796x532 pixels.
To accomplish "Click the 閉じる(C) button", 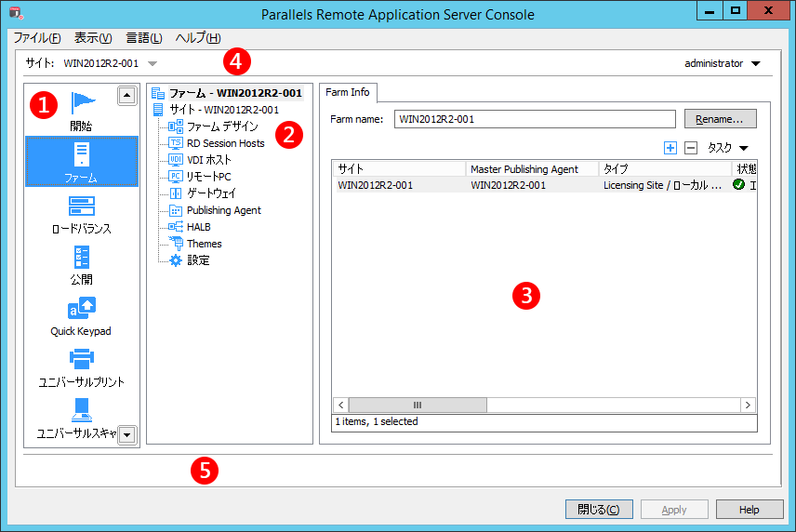I will (x=599, y=509).
